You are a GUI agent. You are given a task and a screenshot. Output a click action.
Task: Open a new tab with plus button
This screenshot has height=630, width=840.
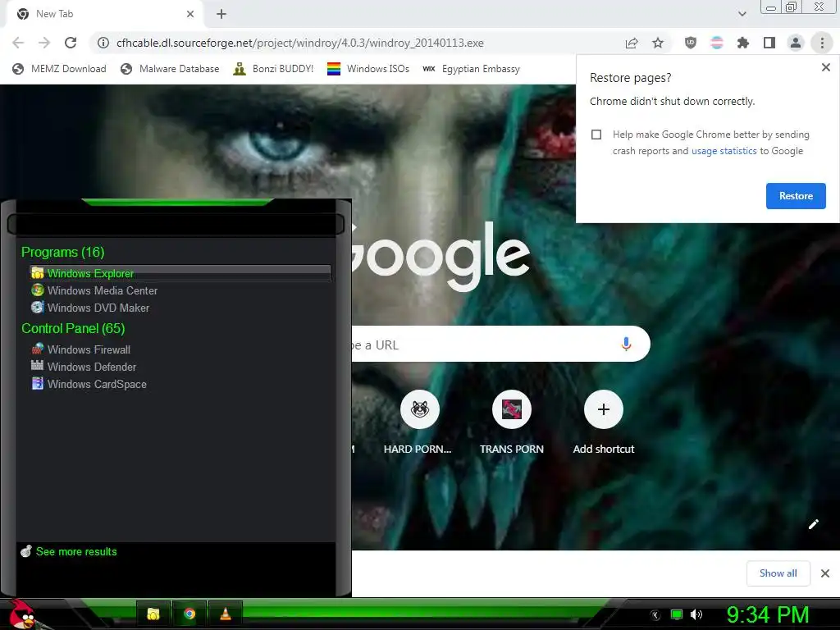pyautogui.click(x=221, y=14)
